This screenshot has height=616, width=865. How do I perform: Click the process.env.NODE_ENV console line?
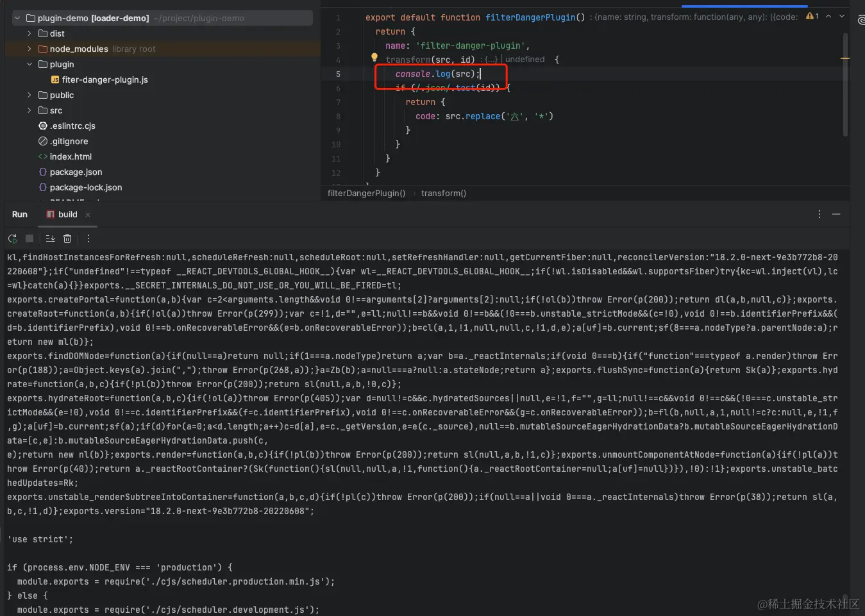click(x=119, y=567)
